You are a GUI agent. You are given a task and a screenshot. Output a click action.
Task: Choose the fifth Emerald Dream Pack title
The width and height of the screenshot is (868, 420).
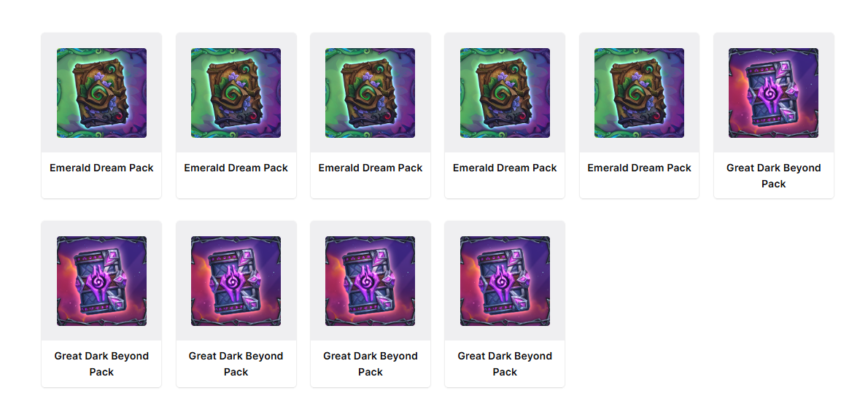[x=640, y=168]
